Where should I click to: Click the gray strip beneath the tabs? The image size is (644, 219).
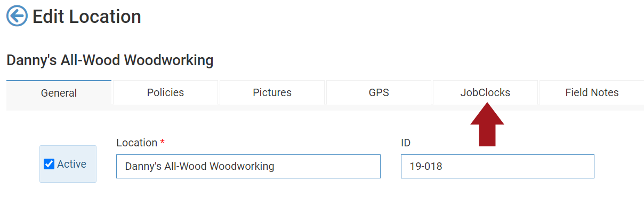coord(320,107)
